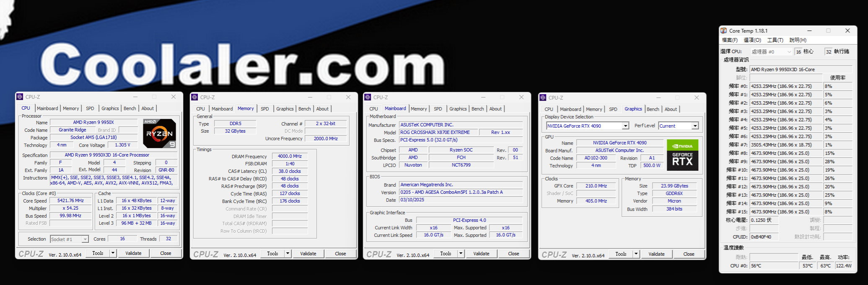Image resolution: width=868 pixels, height=285 pixels.
Task: Switch to Bench tab in the processor CPU-Z window
Action: [x=130, y=108]
